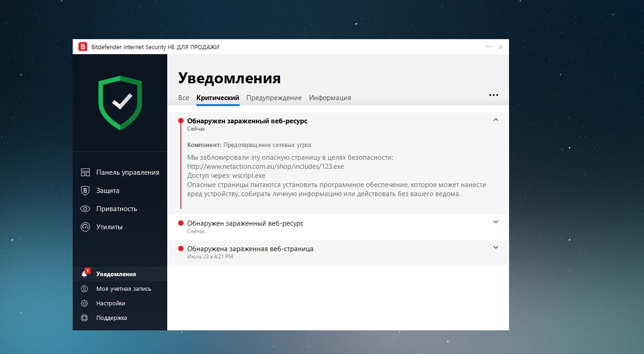This screenshot has width=644, height=354.
Task: Select the Защита shield icon
Action: (85, 191)
